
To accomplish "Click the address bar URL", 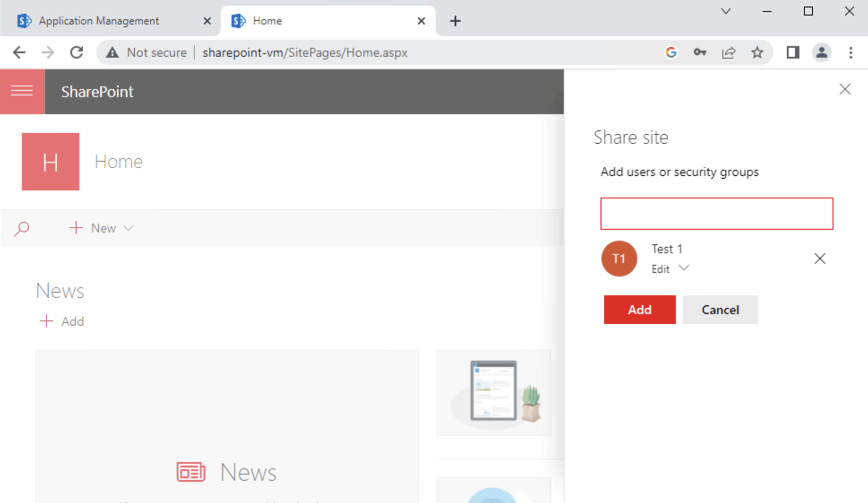I will [305, 52].
